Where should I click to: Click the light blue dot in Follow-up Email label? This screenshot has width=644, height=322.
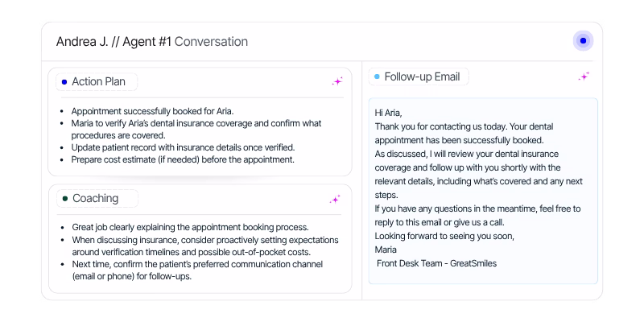(x=377, y=76)
